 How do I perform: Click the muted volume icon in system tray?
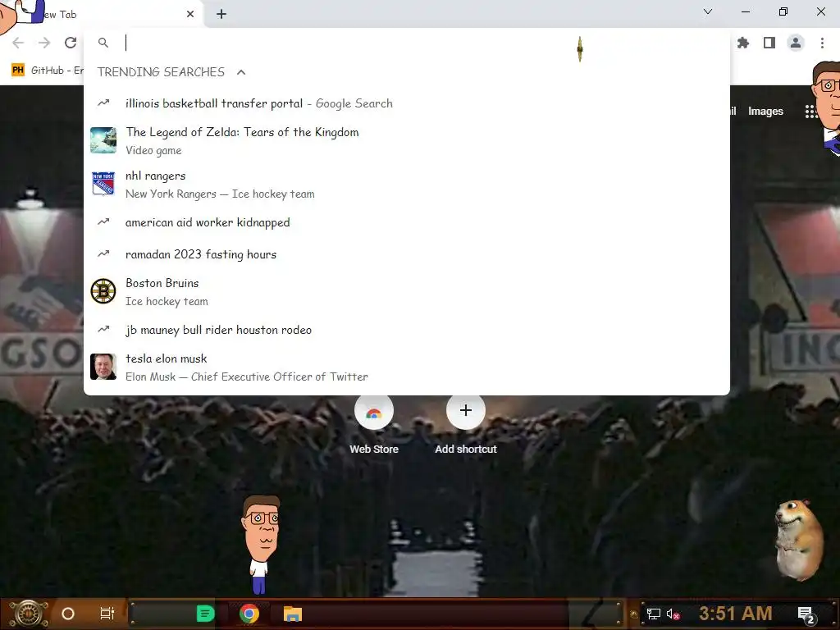[673, 614]
